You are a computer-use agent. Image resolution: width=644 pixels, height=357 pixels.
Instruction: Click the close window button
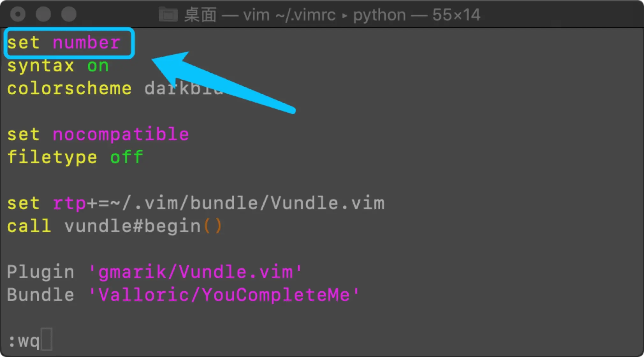pyautogui.click(x=18, y=14)
